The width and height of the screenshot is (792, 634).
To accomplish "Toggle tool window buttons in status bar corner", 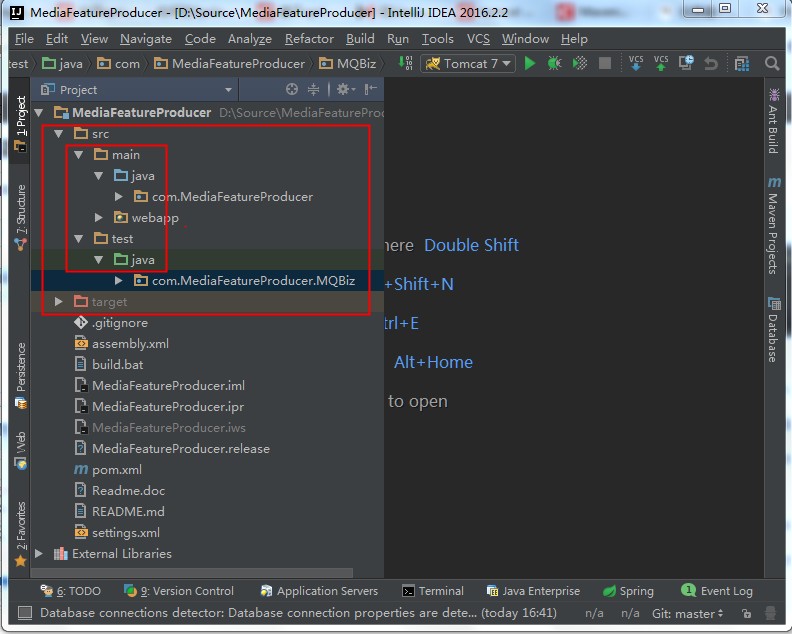I will [25, 613].
